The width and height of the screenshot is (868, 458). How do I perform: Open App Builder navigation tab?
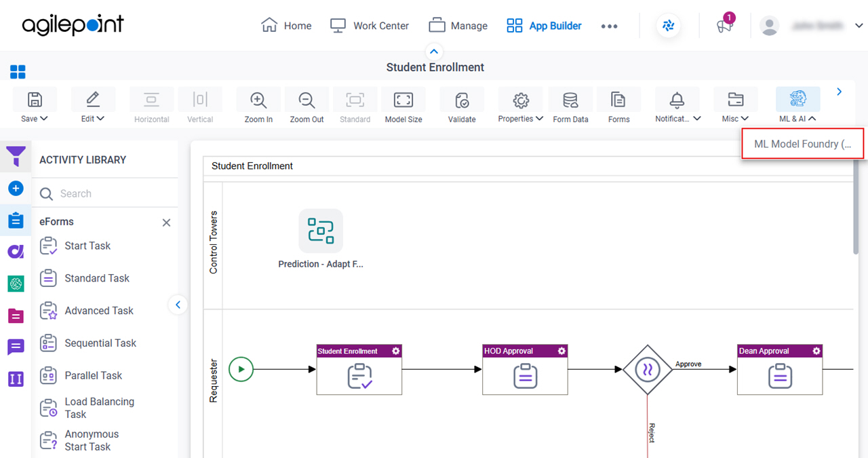point(544,26)
